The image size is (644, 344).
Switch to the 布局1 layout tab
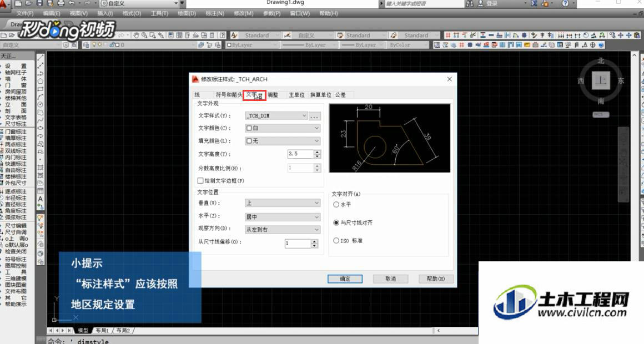coord(102,330)
